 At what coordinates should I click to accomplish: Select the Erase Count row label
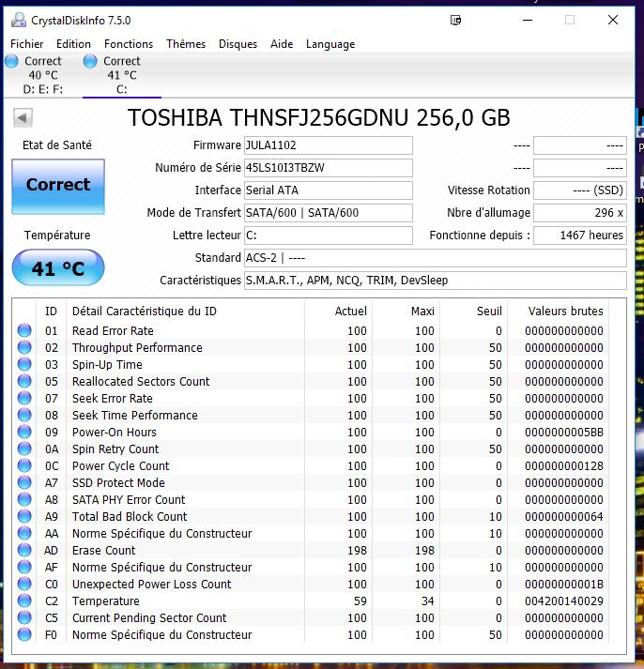(x=103, y=551)
